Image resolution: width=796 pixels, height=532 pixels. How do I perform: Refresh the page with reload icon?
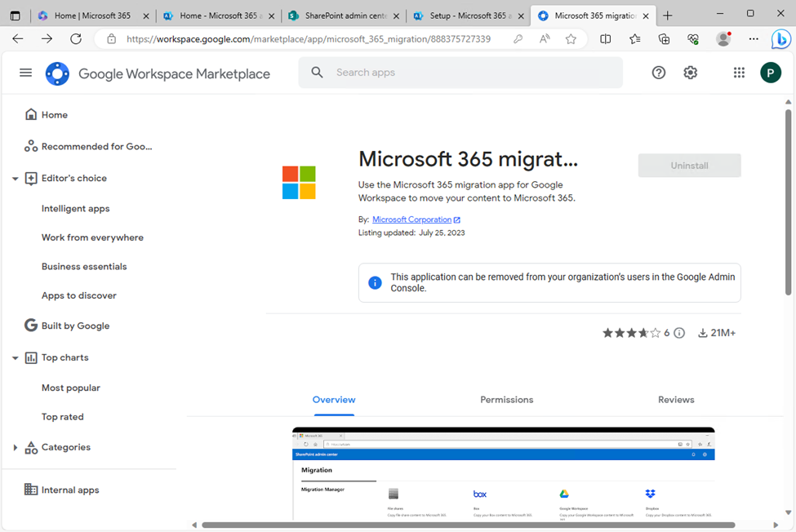tap(76, 38)
